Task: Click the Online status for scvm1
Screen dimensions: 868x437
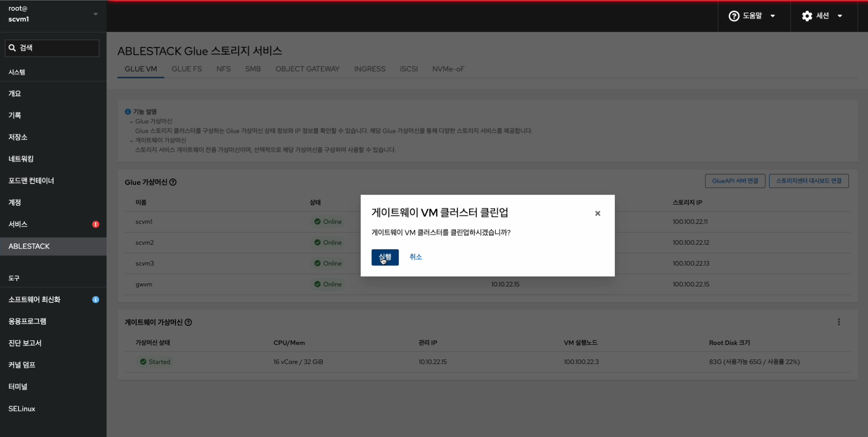Action: click(x=328, y=222)
